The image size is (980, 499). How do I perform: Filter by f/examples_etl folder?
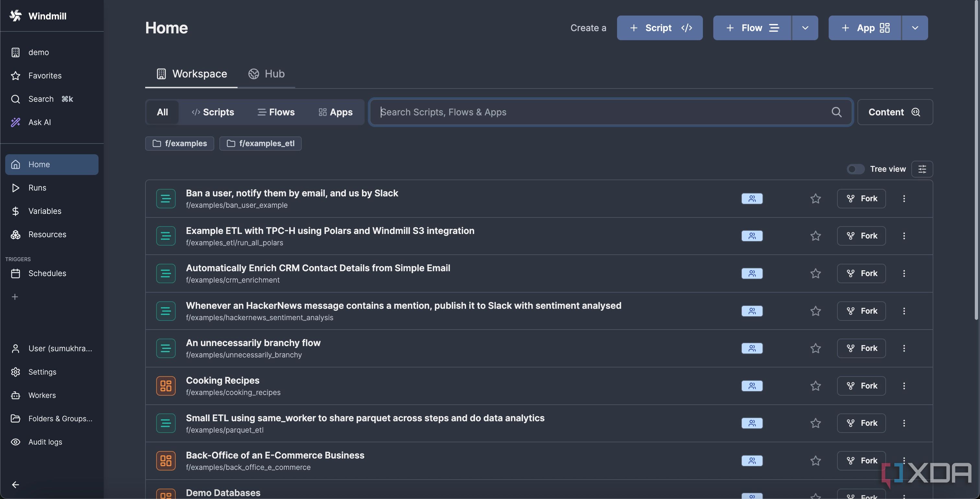[x=260, y=144]
